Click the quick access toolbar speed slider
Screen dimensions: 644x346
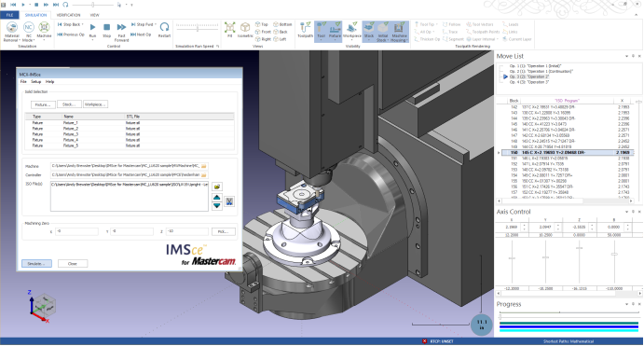[x=93, y=5]
